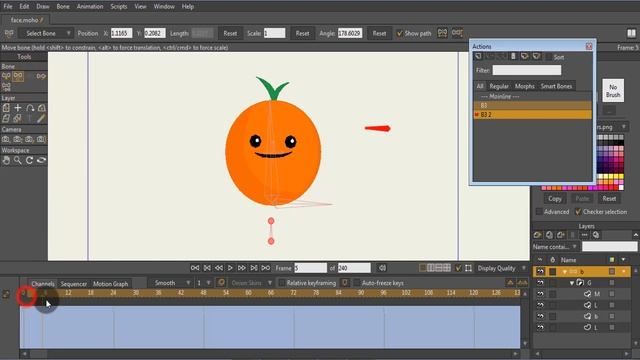Viewport: 640px width, 360px height.
Task: Enable Auto-freeze keys checkbox
Action: (357, 283)
